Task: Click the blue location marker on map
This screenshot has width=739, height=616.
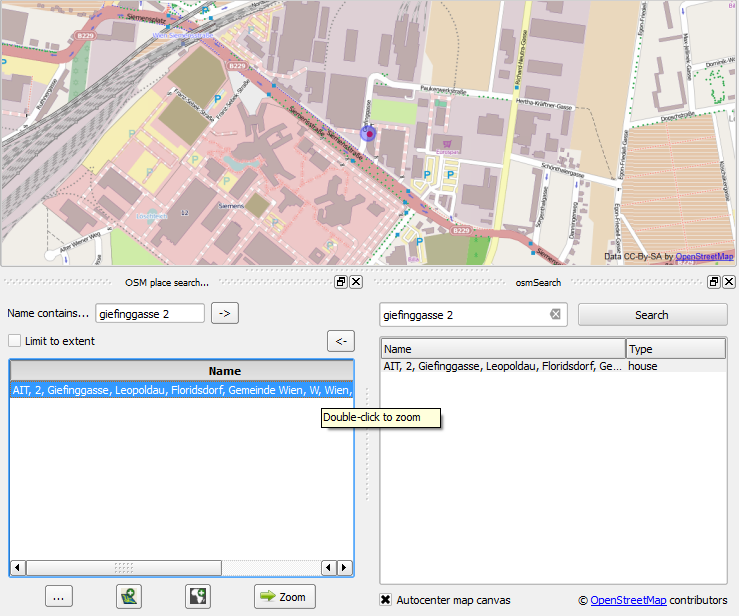Action: [x=367, y=133]
